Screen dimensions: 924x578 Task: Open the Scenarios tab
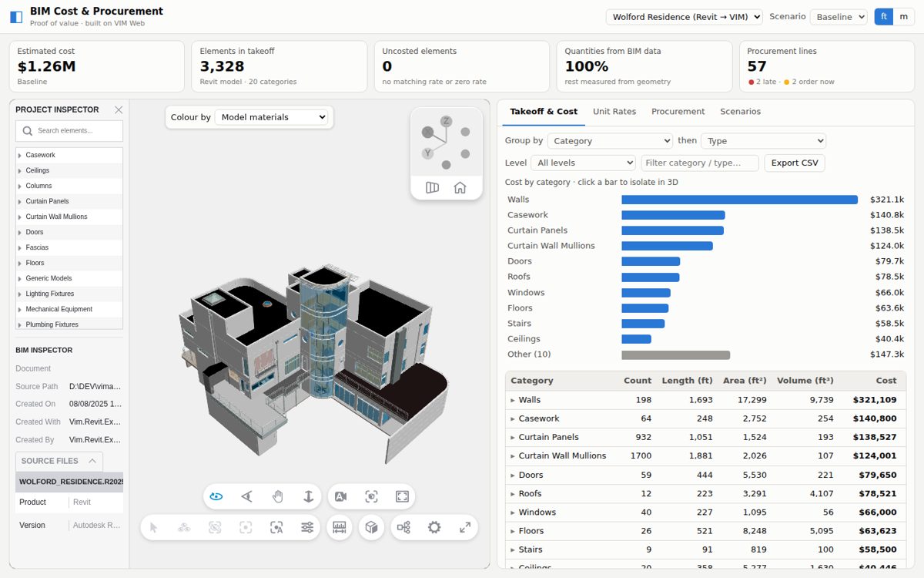point(740,112)
